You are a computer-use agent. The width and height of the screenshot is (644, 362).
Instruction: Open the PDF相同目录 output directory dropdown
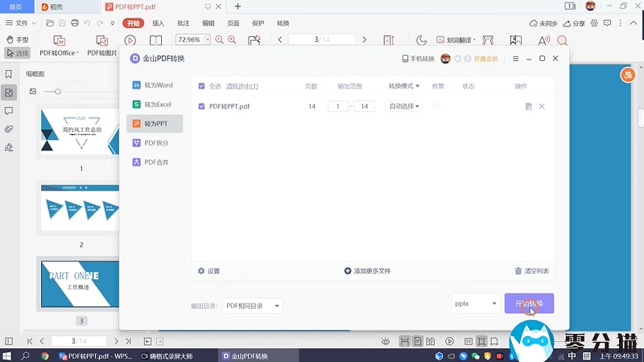(x=253, y=306)
